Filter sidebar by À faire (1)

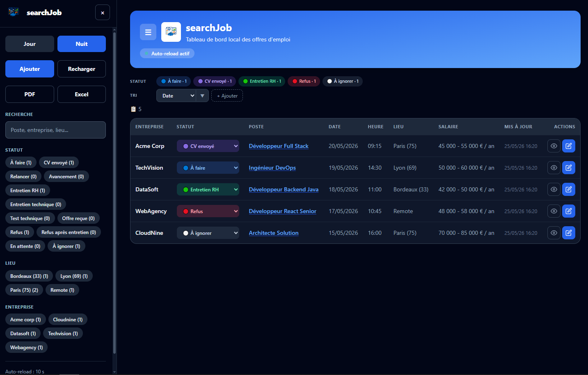pyautogui.click(x=21, y=163)
